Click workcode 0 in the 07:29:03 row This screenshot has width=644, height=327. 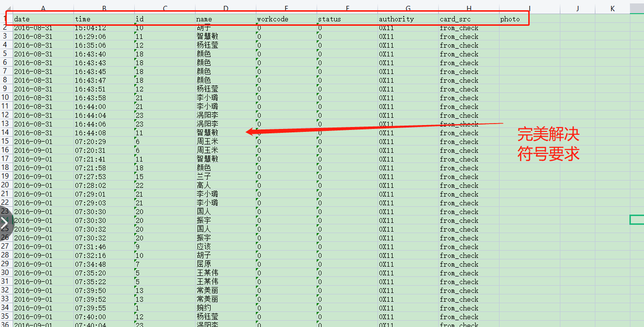pyautogui.click(x=286, y=203)
